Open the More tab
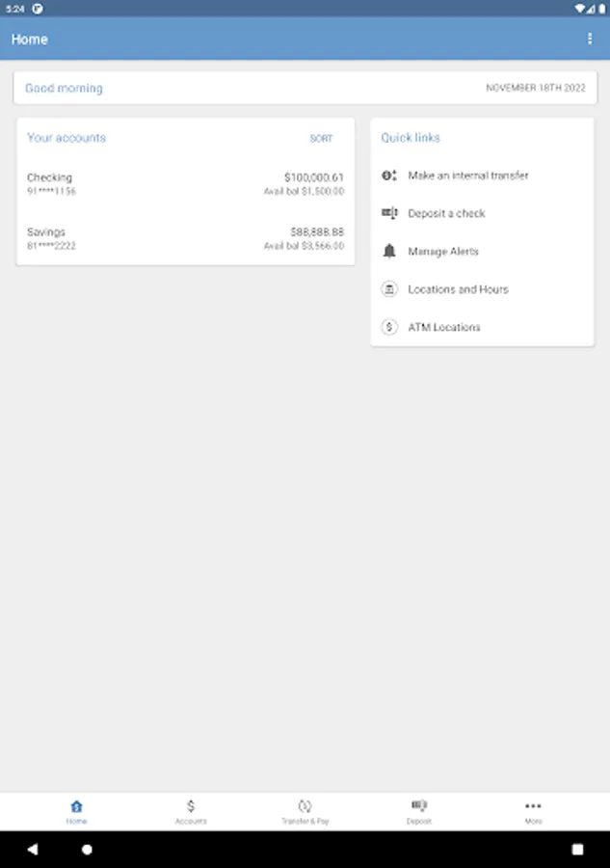610x868 pixels. (x=533, y=811)
